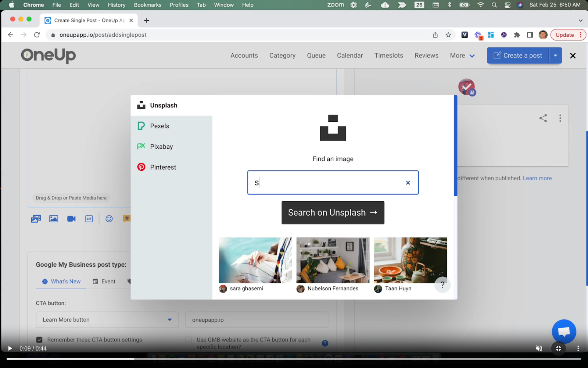Open the preview card three-dot menu
Screen dimensions: 588x368
coord(560,118)
